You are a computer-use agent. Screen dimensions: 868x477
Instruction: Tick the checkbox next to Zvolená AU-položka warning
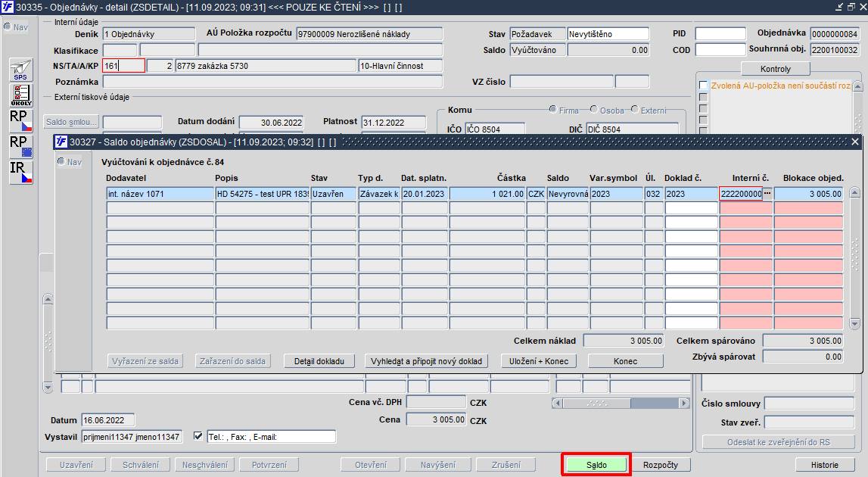(x=704, y=86)
